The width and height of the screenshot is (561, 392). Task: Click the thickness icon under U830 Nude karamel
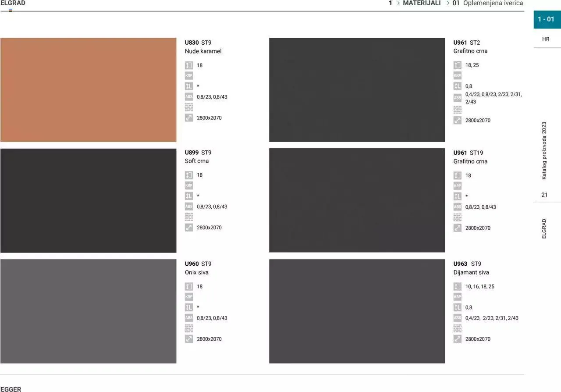(189, 65)
